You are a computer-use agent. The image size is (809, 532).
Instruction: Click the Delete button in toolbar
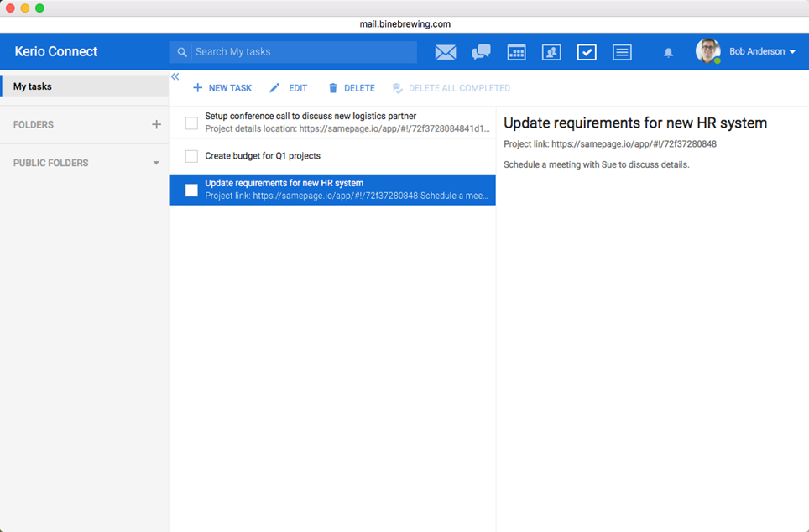click(x=351, y=88)
